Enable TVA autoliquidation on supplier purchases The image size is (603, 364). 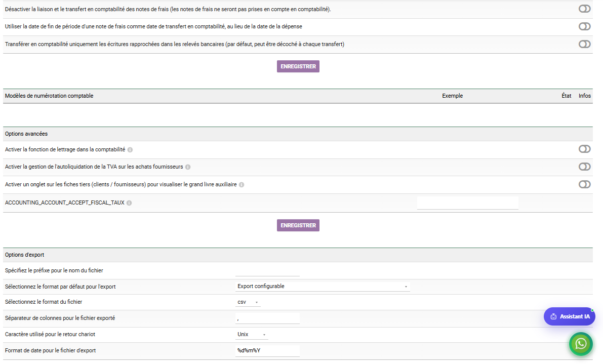(584, 167)
